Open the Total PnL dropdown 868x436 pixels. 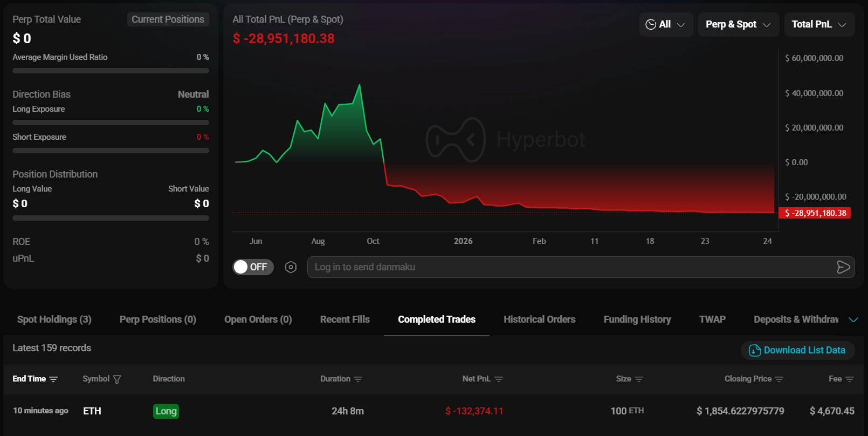coord(819,24)
